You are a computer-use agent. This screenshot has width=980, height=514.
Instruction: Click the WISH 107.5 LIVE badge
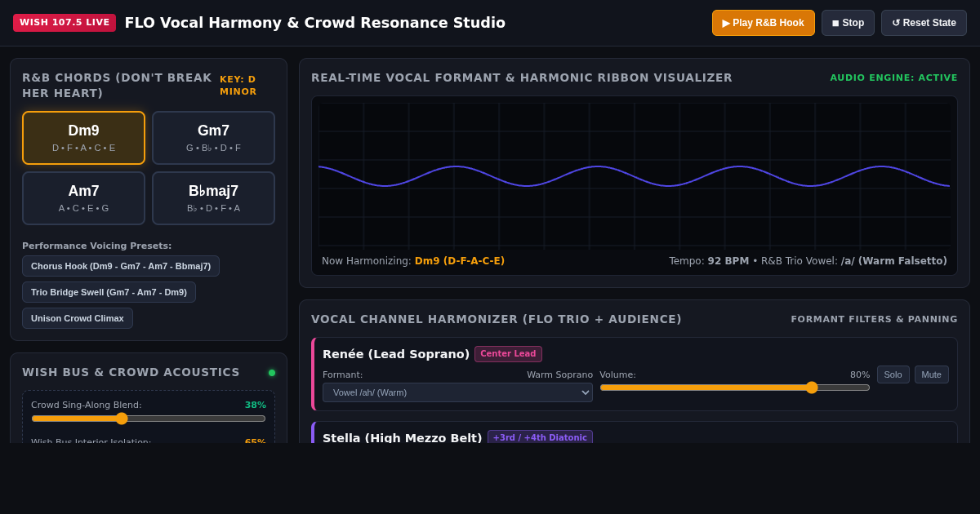[65, 23]
